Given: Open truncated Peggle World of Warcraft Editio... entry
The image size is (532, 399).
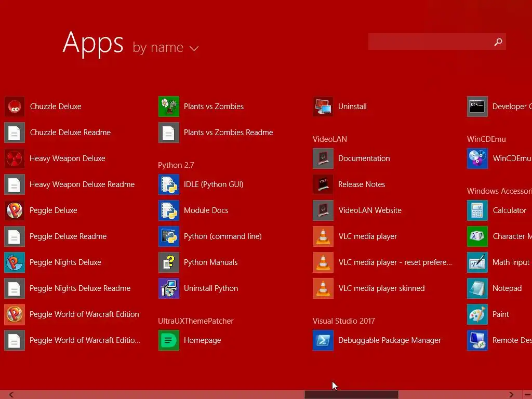Looking at the screenshot, I should [x=72, y=340].
